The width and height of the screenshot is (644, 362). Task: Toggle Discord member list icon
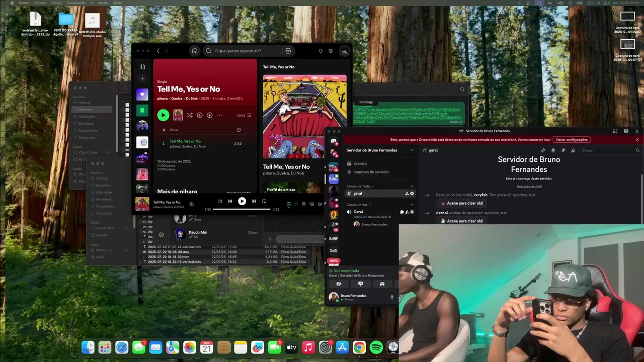point(573,150)
